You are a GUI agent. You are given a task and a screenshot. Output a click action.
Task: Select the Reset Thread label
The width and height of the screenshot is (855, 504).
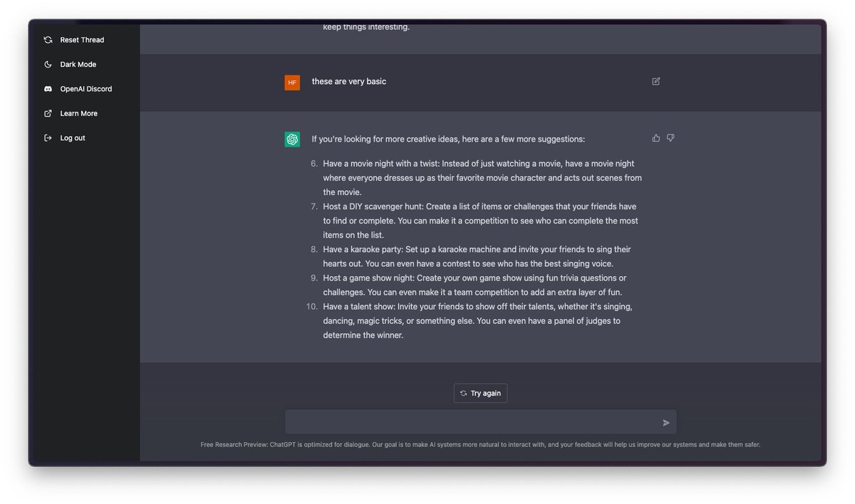82,40
